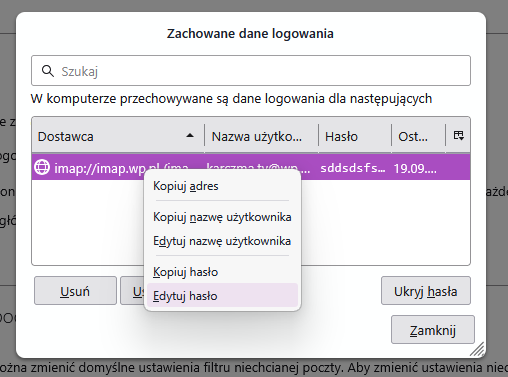Screen dimensions: 508x377
Task: Sort by the Hasło column header
Action: (x=355, y=136)
